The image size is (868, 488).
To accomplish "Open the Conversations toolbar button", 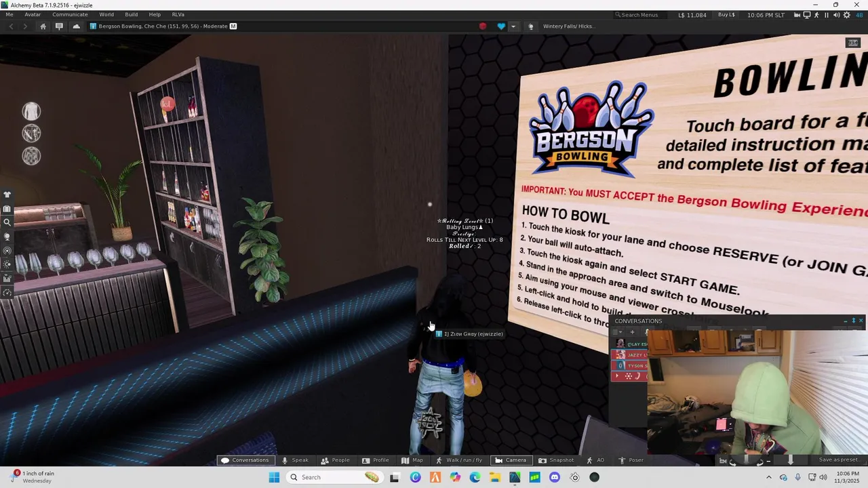I will [x=245, y=460].
